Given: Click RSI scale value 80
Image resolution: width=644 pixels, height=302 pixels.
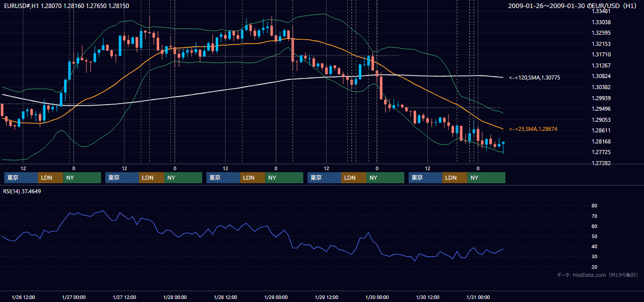Looking at the screenshot, I should pos(594,206).
